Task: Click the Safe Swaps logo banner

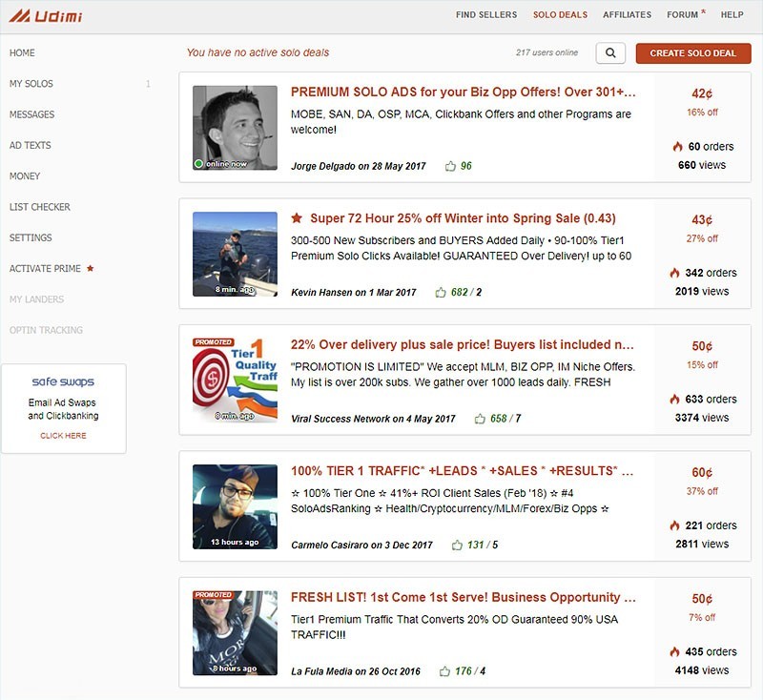Action: pyautogui.click(x=63, y=381)
